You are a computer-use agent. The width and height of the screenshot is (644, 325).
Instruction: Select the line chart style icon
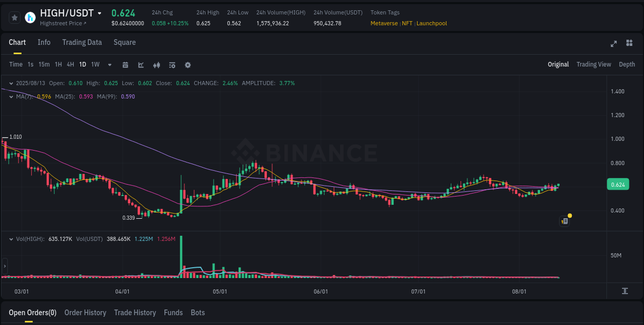141,65
